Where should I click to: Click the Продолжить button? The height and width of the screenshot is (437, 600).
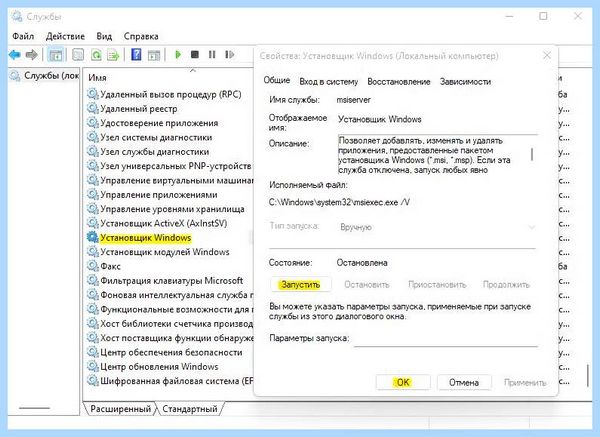click(x=506, y=285)
